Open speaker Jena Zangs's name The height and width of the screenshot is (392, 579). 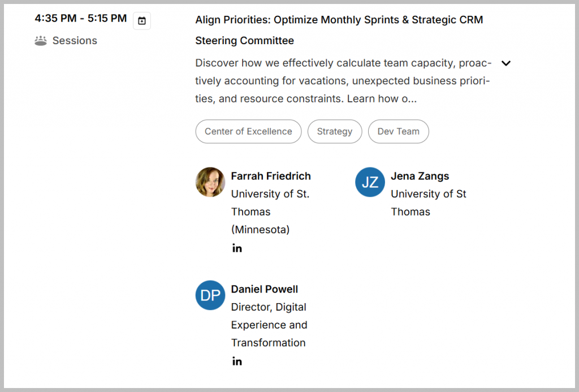tap(420, 176)
